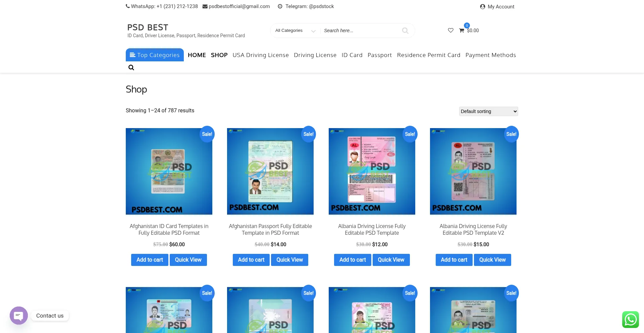Click the PSD BEST site logo text
Viewport: 644px width, 333px height.
[x=148, y=27]
